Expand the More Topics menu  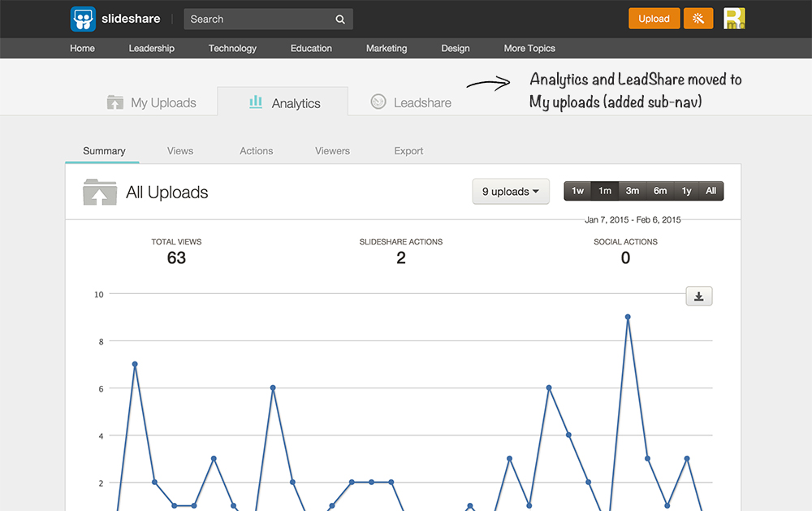(x=529, y=49)
